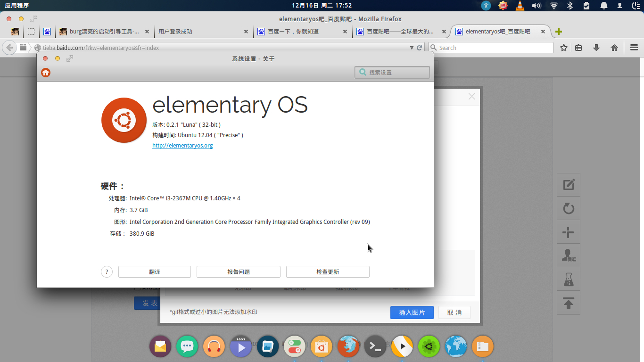This screenshot has width=644, height=362.
Task: Launch the video player from the dock
Action: (241, 347)
